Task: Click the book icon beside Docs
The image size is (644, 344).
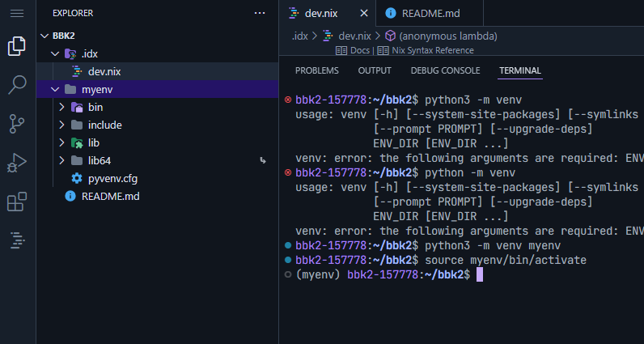Action: click(341, 50)
